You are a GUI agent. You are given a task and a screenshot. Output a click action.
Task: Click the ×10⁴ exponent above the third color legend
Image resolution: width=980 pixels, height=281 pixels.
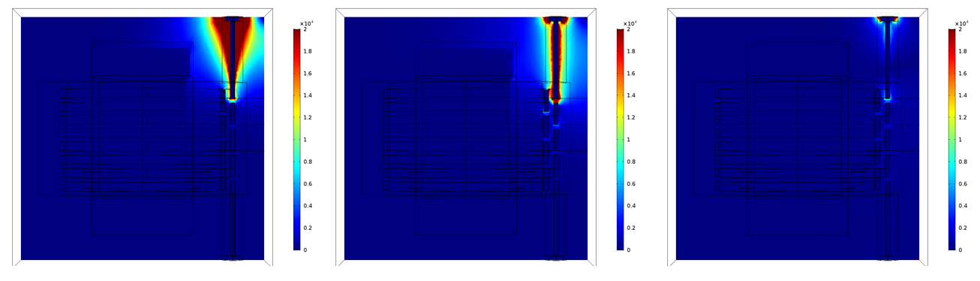(x=961, y=24)
